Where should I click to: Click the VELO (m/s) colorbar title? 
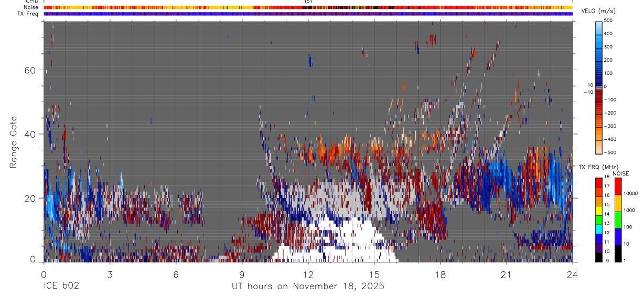(598, 11)
